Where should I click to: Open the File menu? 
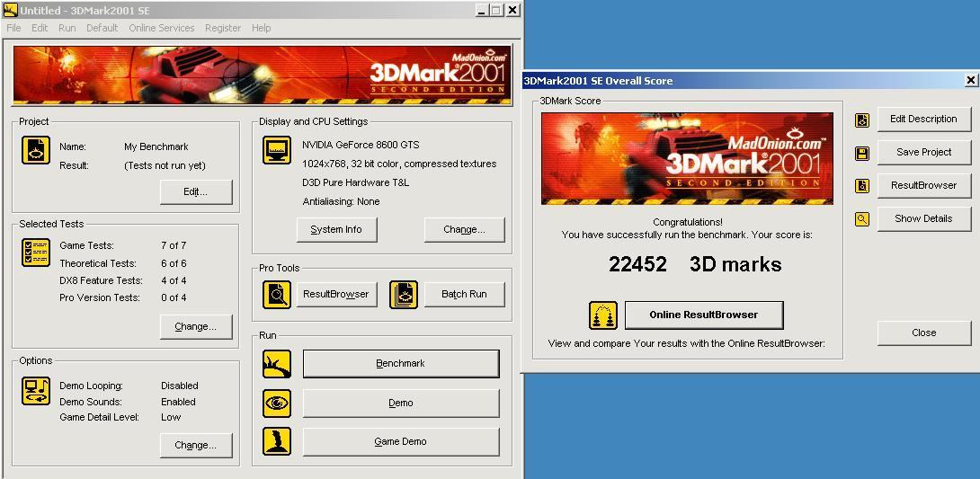13,28
